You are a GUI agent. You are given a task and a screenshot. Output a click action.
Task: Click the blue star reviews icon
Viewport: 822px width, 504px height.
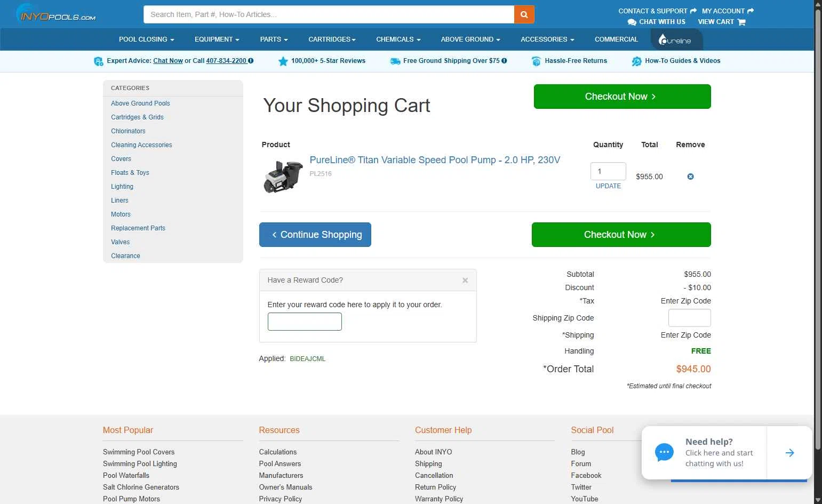283,61
